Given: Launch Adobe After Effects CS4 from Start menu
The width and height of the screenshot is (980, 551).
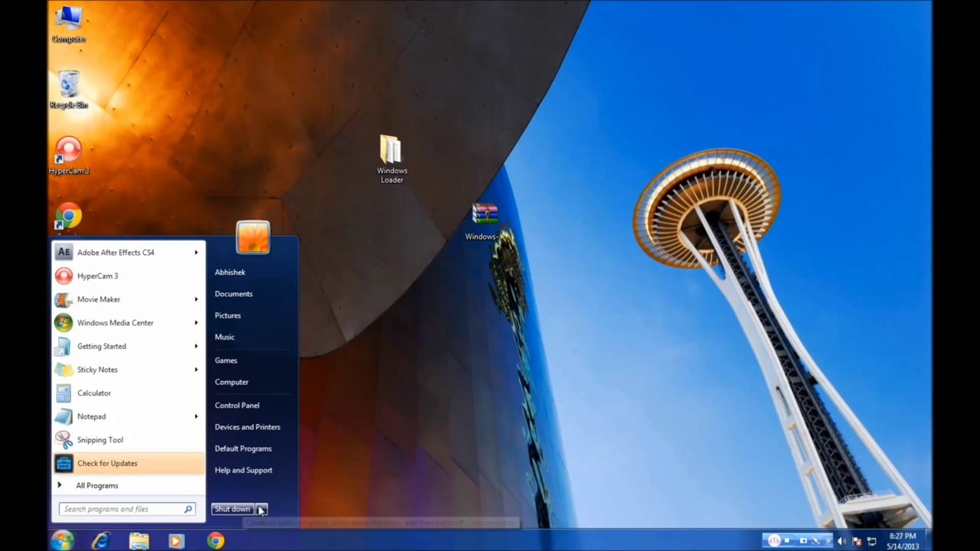Looking at the screenshot, I should point(129,253).
